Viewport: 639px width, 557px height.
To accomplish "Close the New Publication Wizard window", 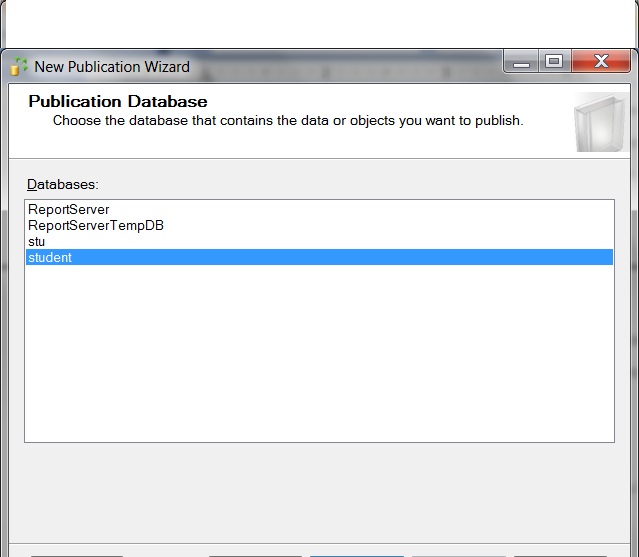I will coord(601,62).
